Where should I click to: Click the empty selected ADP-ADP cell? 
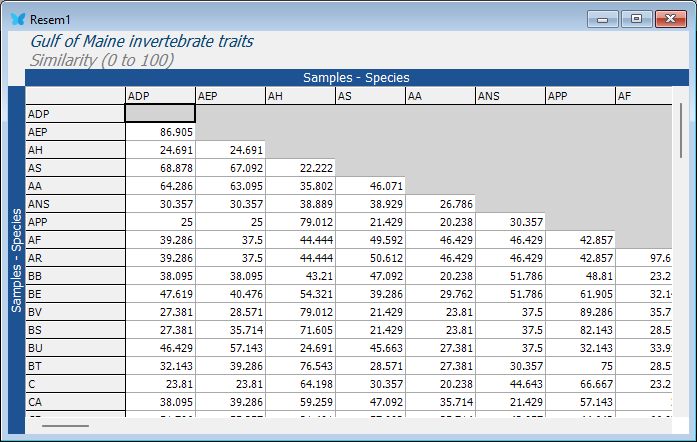pyautogui.click(x=160, y=114)
